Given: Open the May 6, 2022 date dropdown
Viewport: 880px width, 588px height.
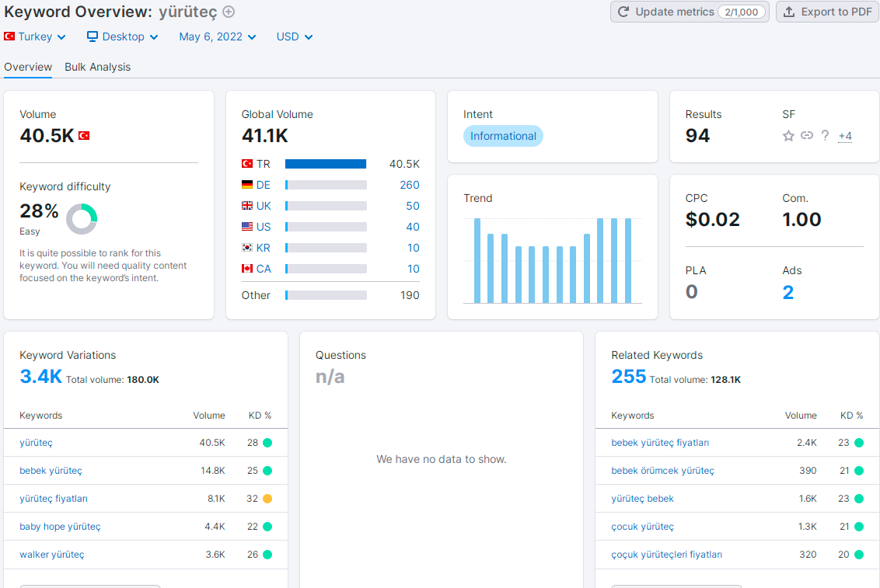Looking at the screenshot, I should click(x=218, y=37).
